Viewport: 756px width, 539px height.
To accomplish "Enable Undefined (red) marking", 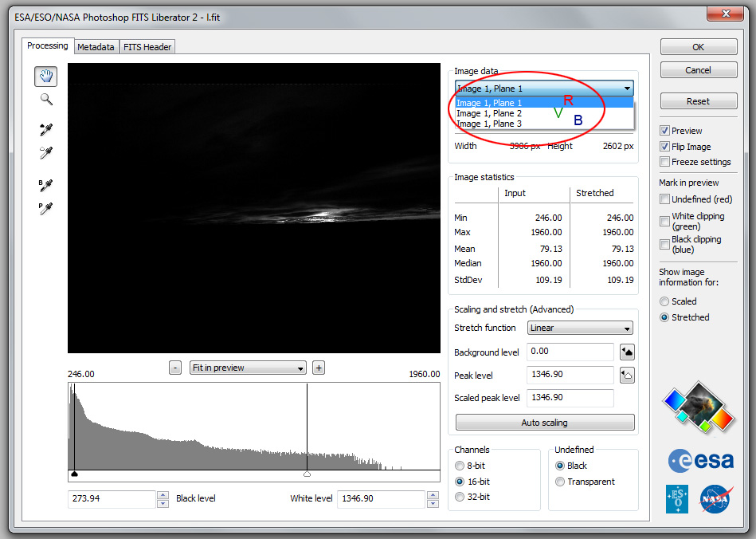I will click(665, 199).
